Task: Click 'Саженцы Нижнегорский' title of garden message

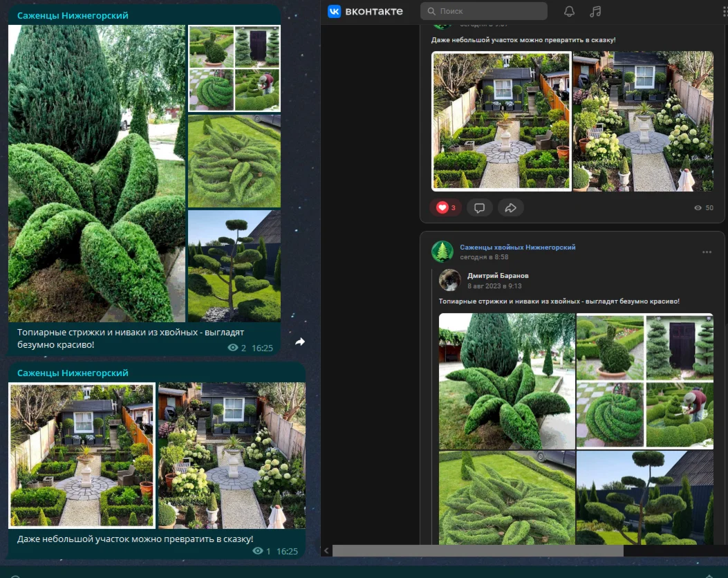Action: tap(73, 373)
